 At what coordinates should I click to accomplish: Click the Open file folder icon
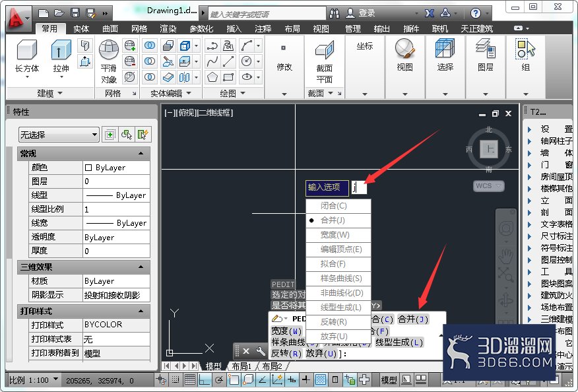tap(59, 14)
